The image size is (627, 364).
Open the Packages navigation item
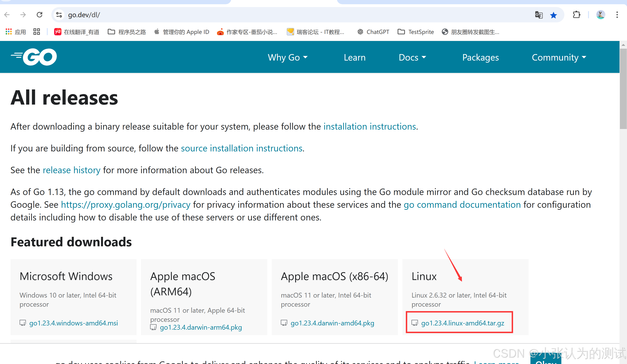(x=480, y=57)
